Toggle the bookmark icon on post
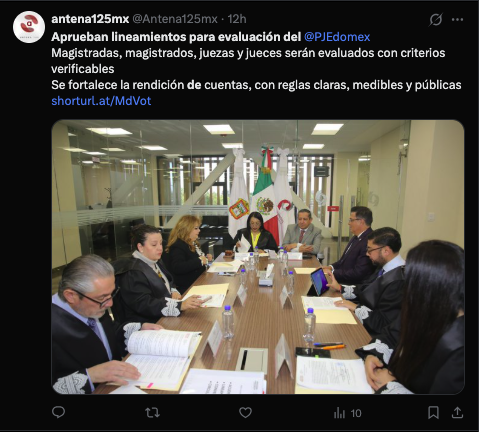The height and width of the screenshot is (432, 479). (x=433, y=413)
